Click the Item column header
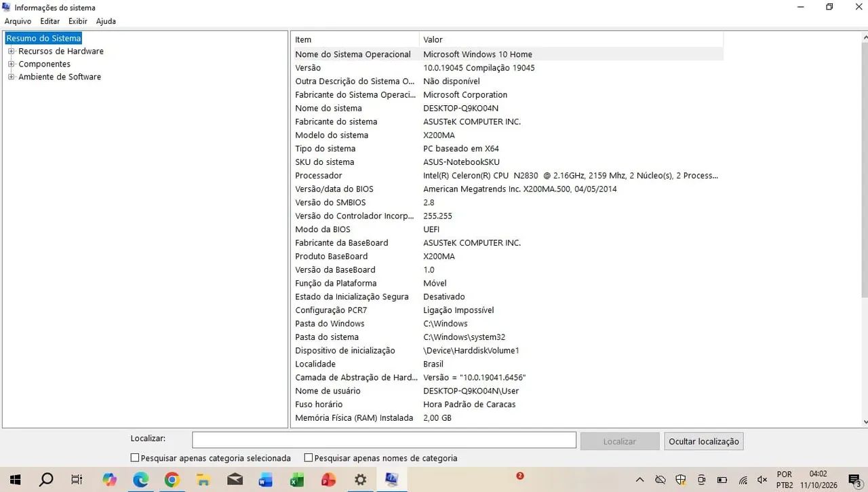This screenshot has height=492, width=868. pyautogui.click(x=355, y=39)
